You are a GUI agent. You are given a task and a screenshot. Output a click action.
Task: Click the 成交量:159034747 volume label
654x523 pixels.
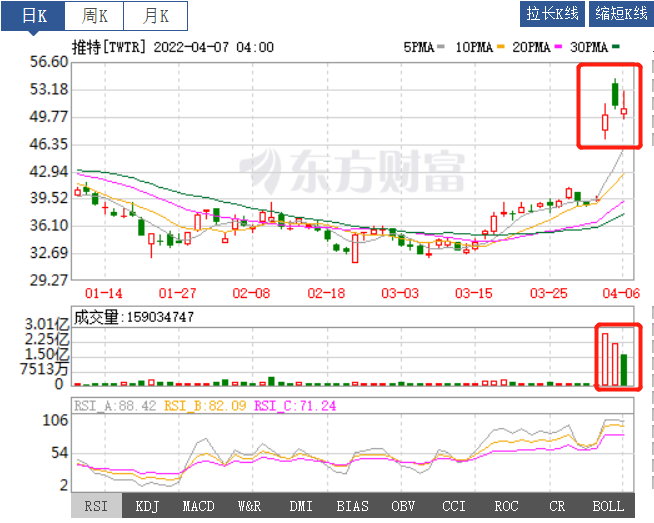[x=134, y=317]
